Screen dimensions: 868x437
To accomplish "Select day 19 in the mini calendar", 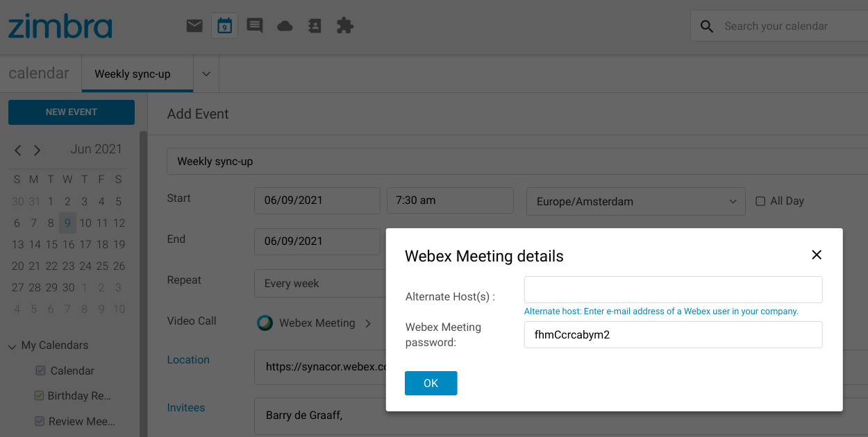I will coord(119,244).
